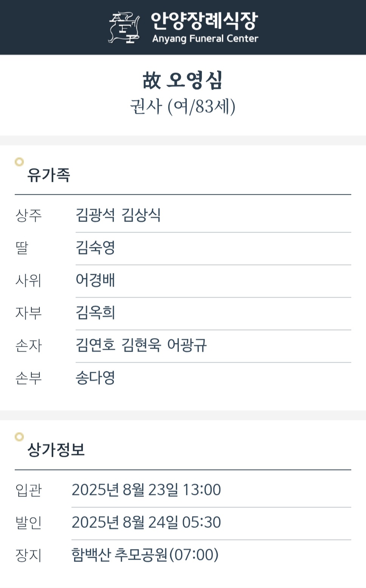Select the 상가정보 section heading
Screen dimensions: 366x588
point(56,450)
